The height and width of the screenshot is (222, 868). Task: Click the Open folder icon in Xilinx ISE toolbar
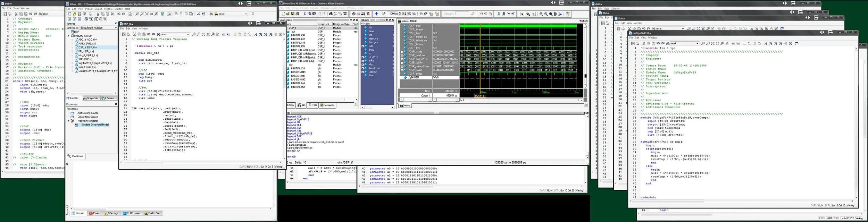point(74,14)
